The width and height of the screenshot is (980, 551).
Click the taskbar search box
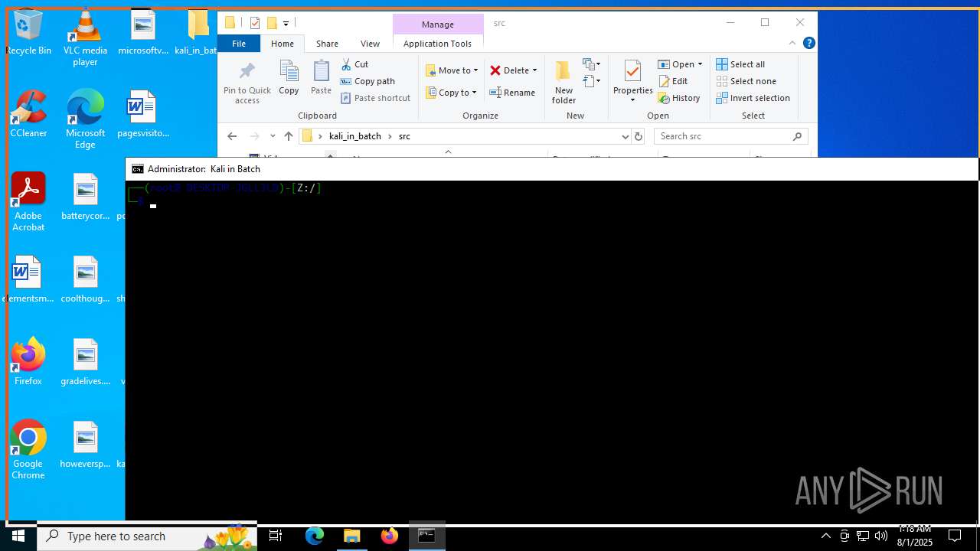147,536
